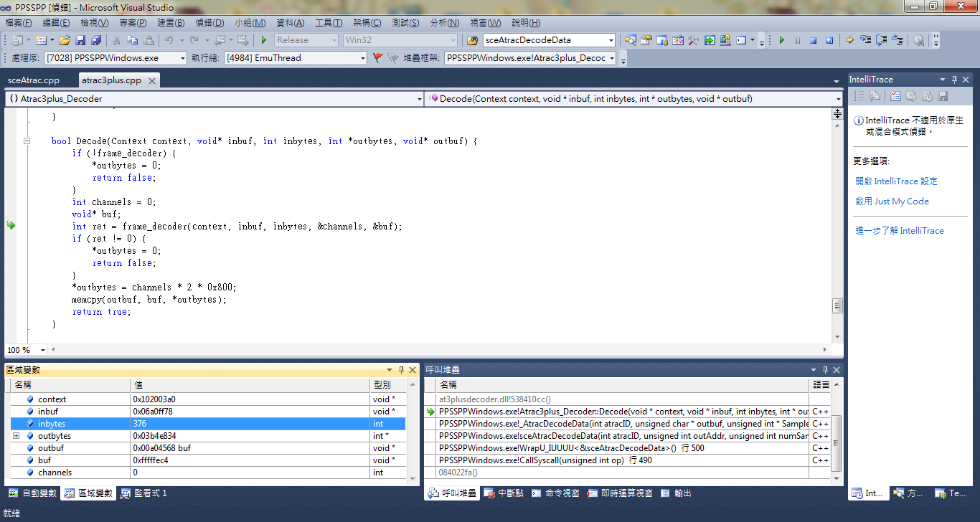This screenshot has width=980, height=522.
Task: Click the Add New Item toolbar icon
Action: click(40, 40)
